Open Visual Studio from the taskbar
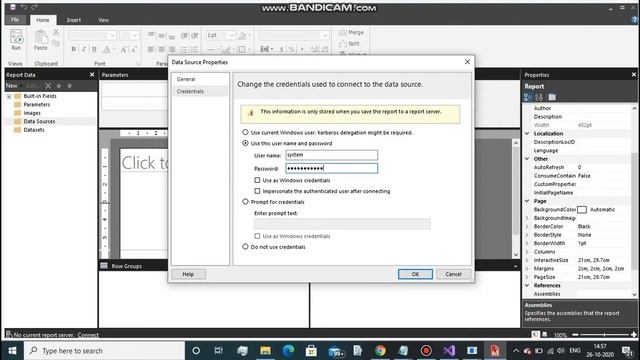640x360 pixels. coord(449,351)
